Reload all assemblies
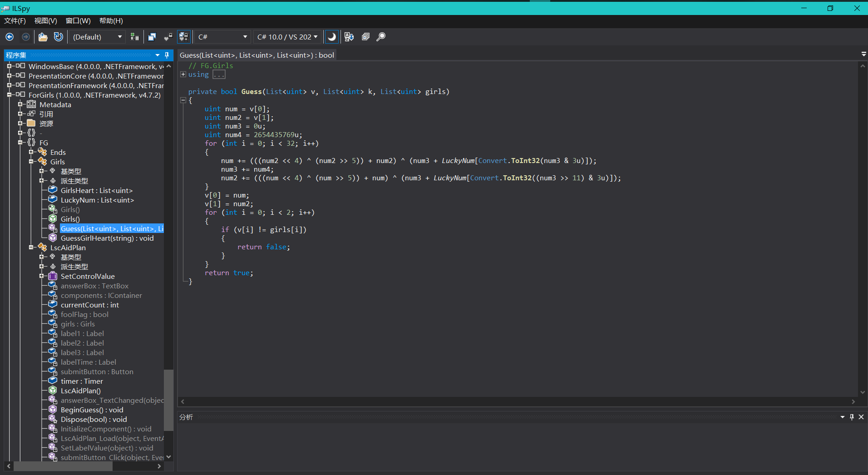The image size is (868, 475). (59, 37)
